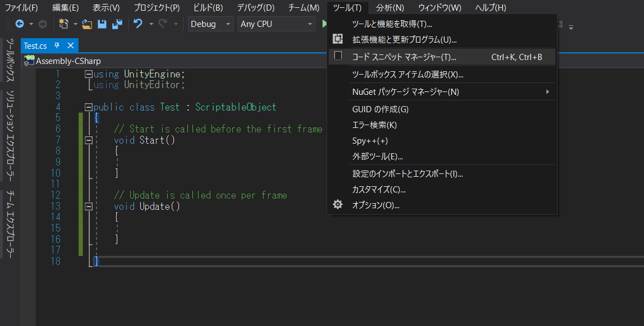This screenshot has width=644, height=326.
Task: Open the redo history dropdown arrow
Action: pos(176,24)
